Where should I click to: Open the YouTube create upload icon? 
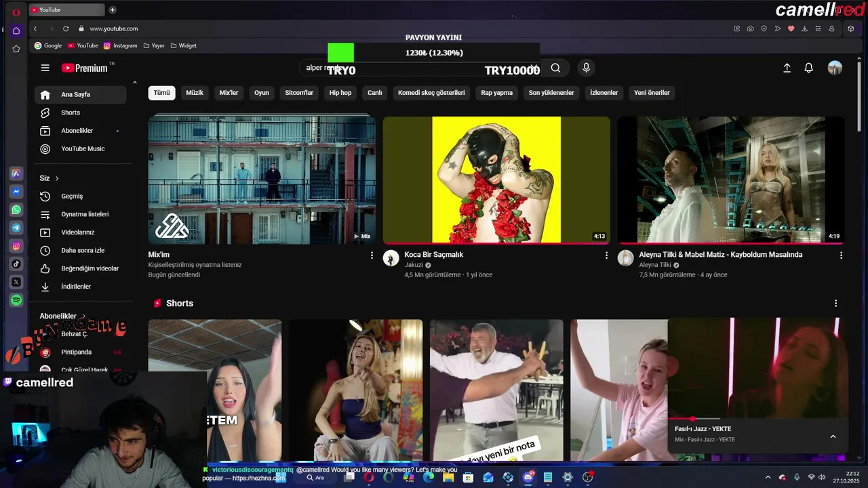787,68
